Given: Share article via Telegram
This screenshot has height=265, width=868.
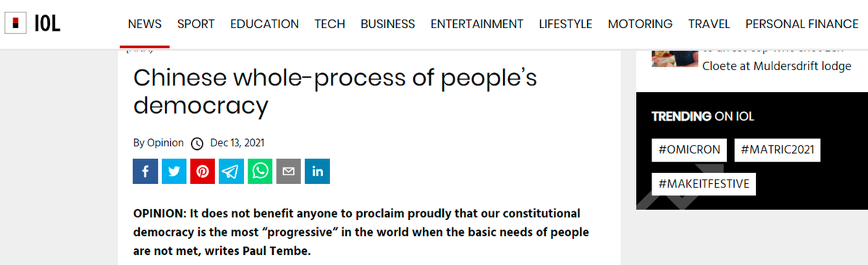Looking at the screenshot, I should click(232, 171).
